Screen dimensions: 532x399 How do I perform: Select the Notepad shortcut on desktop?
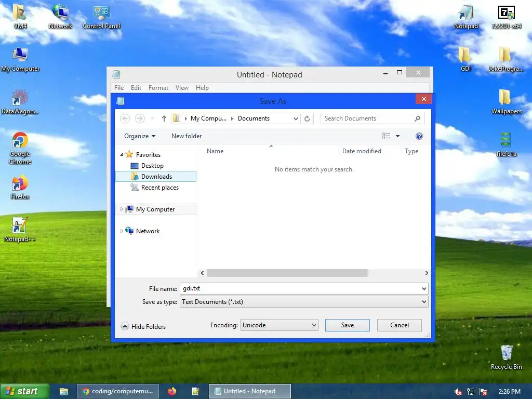(466, 17)
